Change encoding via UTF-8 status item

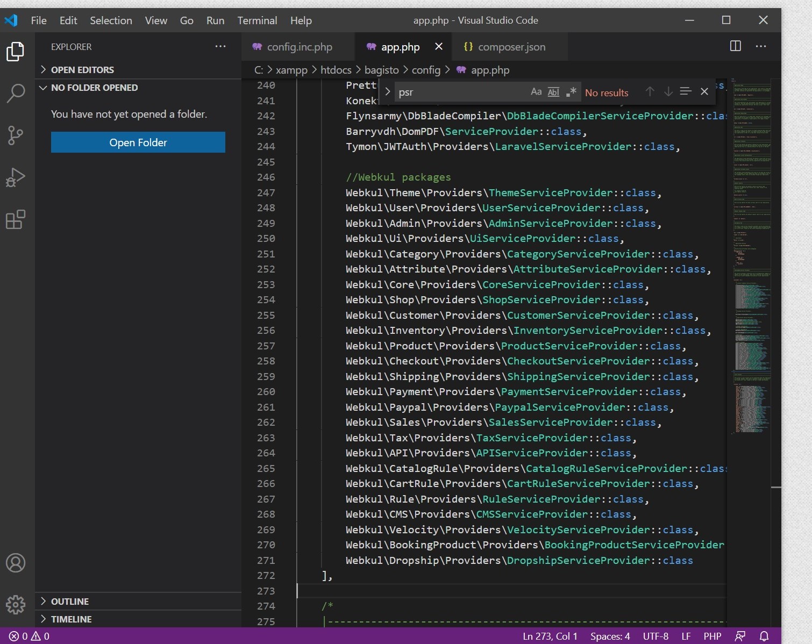(656, 636)
